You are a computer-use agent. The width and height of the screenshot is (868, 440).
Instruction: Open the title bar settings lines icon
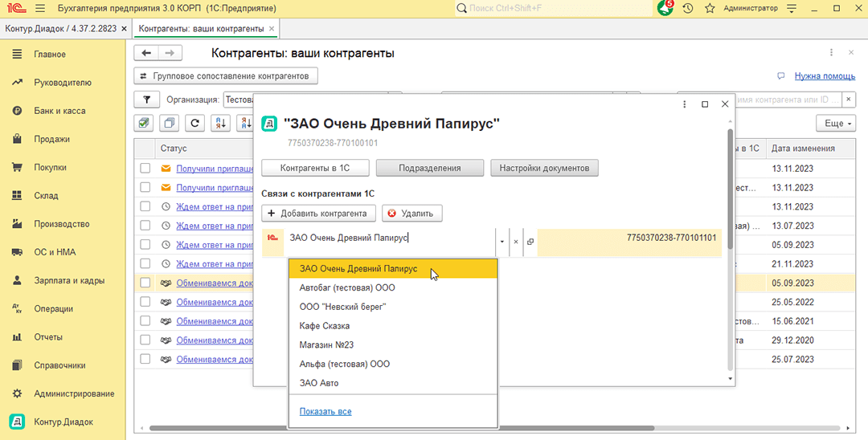pos(792,8)
